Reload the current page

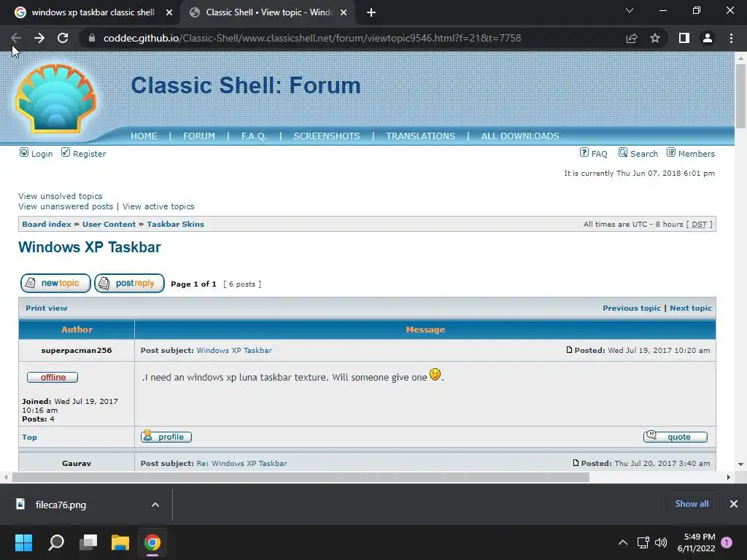tap(63, 38)
